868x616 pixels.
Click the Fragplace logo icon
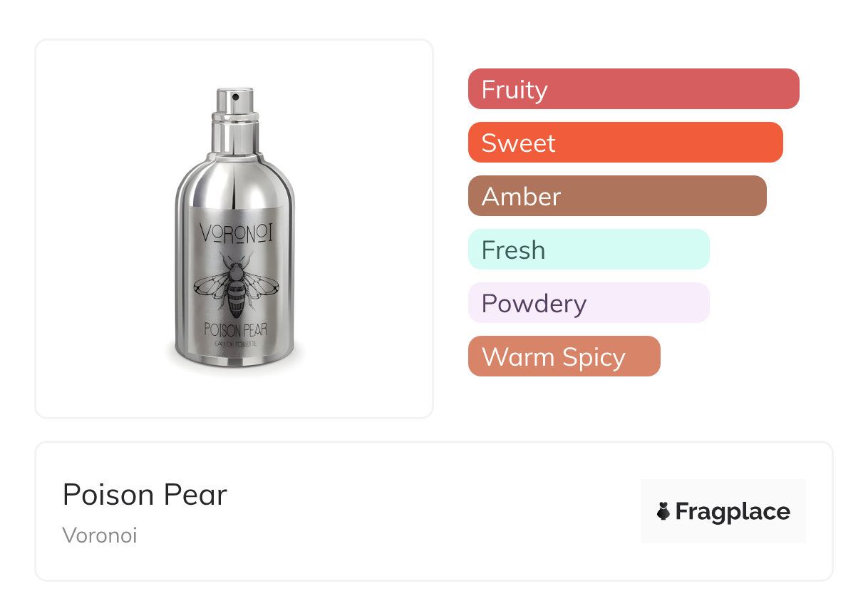663,511
